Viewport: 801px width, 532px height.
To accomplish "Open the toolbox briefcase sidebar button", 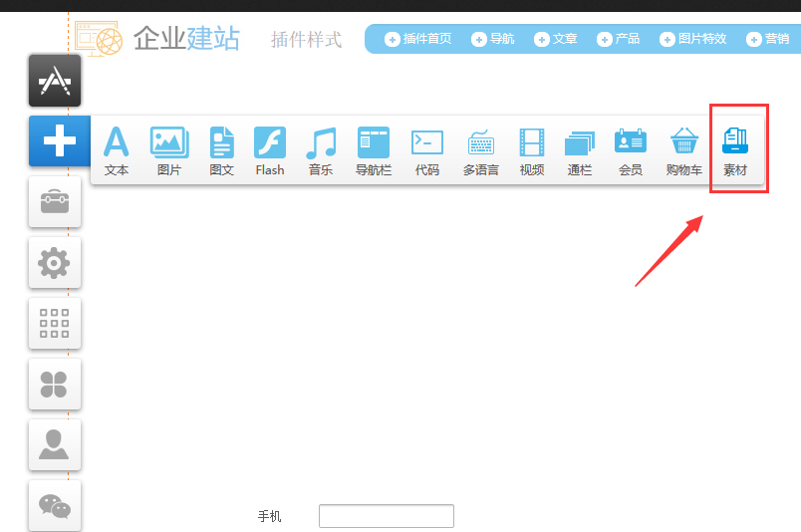I will (x=54, y=202).
